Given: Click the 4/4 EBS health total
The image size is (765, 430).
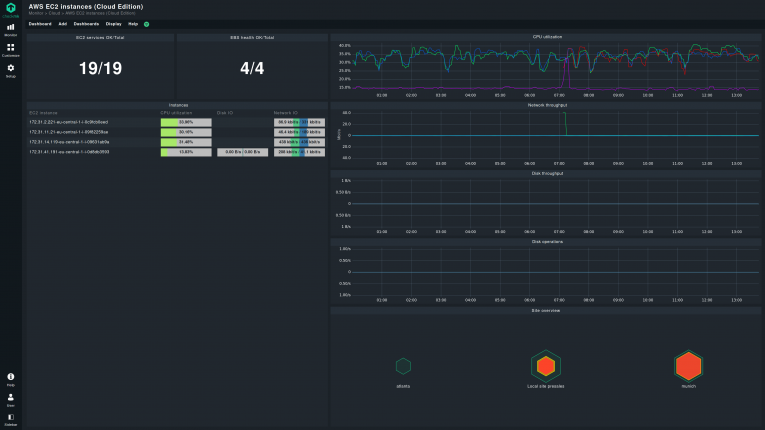Looking at the screenshot, I should click(252, 68).
